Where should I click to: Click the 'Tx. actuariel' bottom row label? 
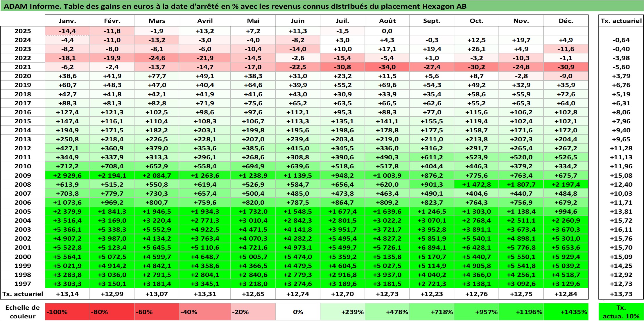click(x=23, y=294)
